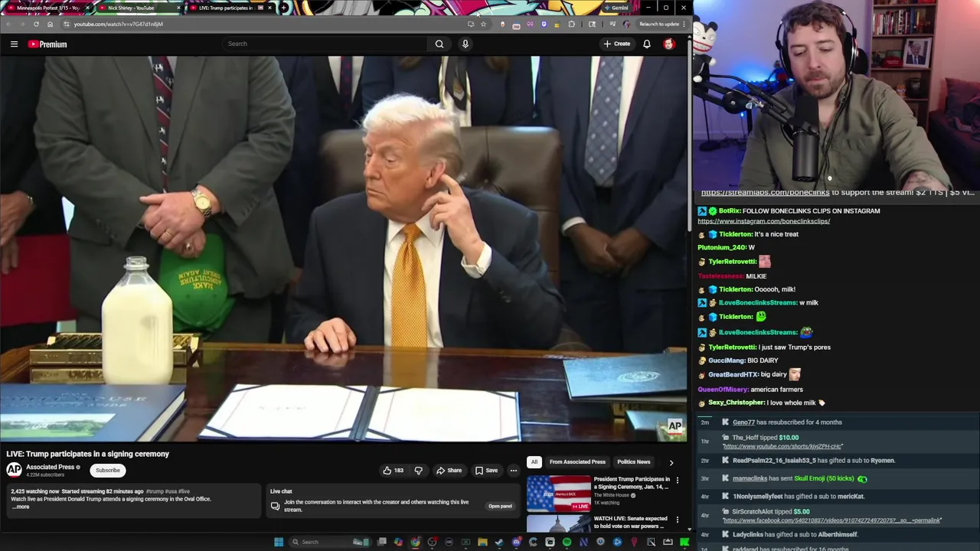The image size is (980, 551).
Task: Open File Explorer from the taskbar
Action: 482,542
